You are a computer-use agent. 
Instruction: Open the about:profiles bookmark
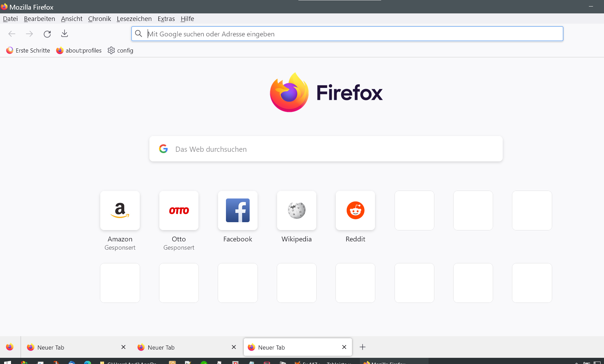(79, 50)
